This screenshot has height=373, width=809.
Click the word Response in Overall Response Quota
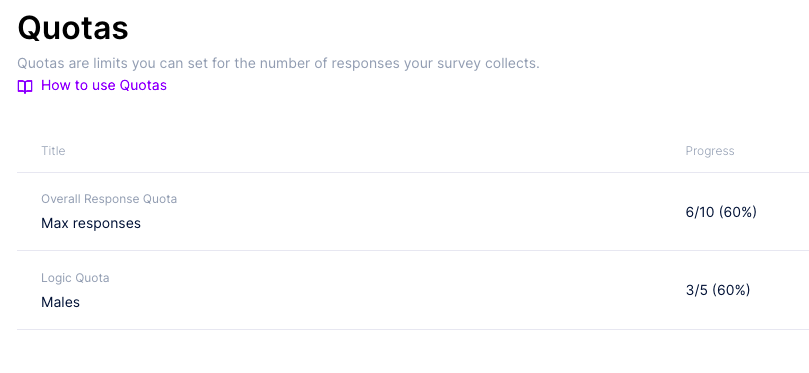click(109, 199)
